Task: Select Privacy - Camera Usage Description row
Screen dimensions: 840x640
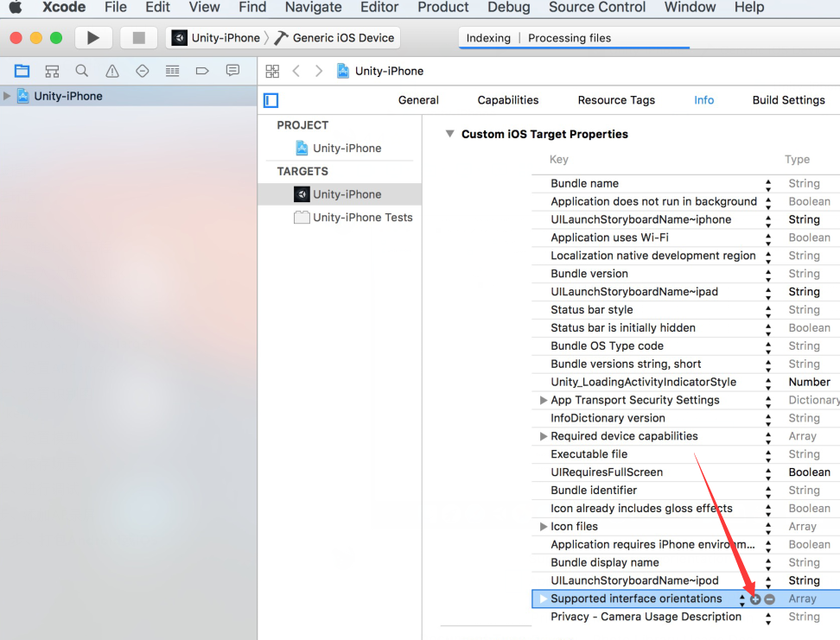Action: coord(685,617)
